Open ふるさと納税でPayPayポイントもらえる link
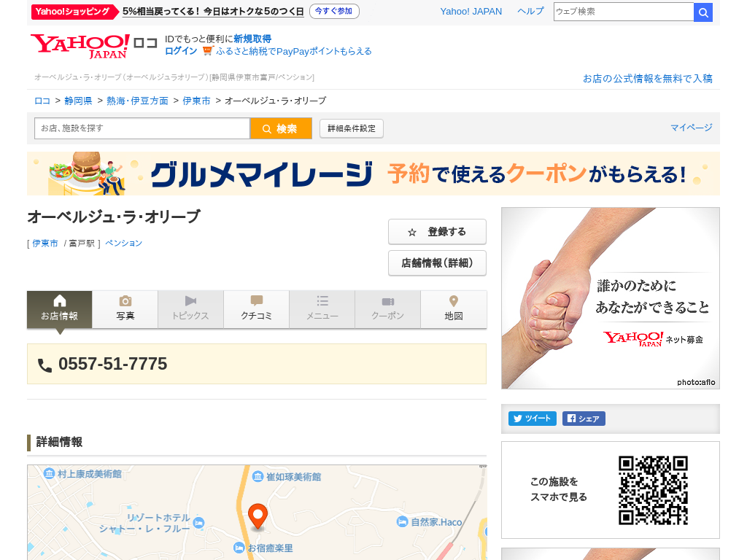 (x=294, y=52)
